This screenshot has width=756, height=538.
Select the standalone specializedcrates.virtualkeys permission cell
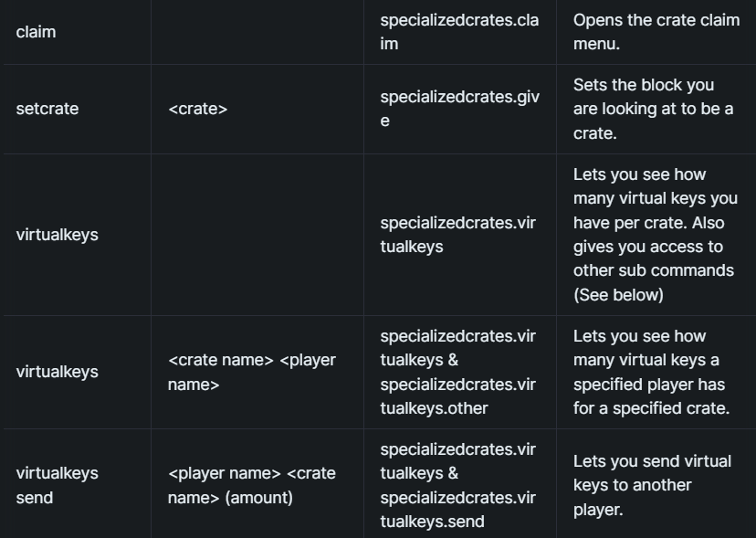[457, 235]
